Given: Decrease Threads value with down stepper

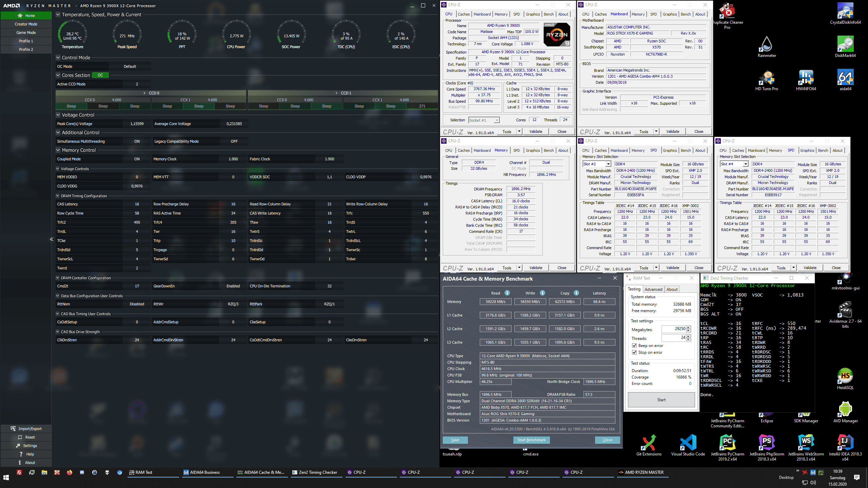Looking at the screenshot, I should (688, 340).
